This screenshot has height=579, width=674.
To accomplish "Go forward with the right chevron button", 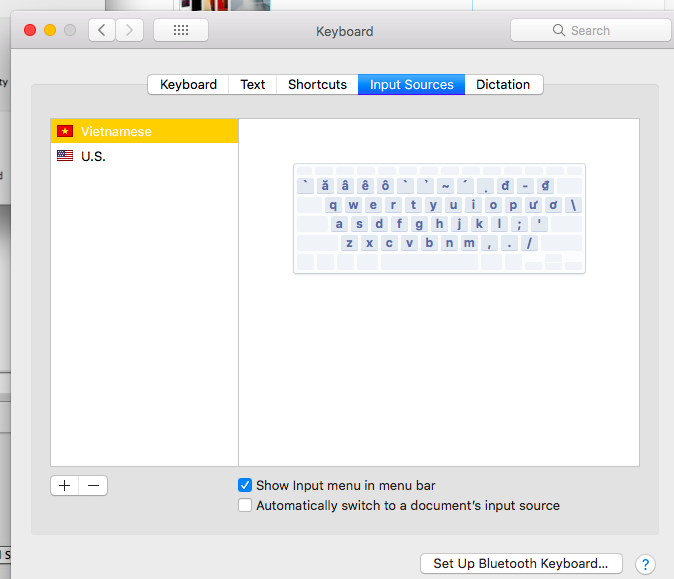I will click(x=129, y=30).
